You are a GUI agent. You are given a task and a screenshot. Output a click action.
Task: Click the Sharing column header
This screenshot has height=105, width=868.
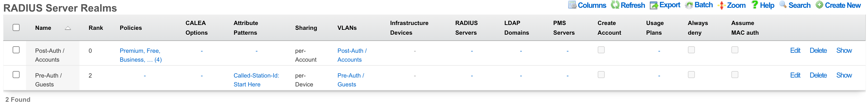click(306, 28)
